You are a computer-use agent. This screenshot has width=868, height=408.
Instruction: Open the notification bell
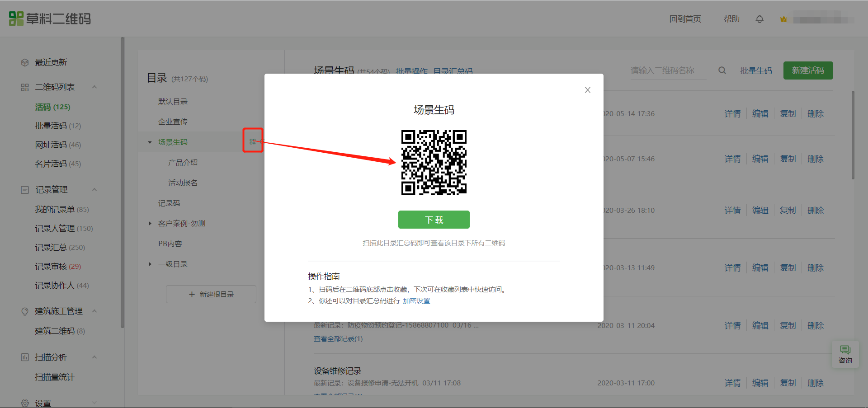tap(759, 19)
